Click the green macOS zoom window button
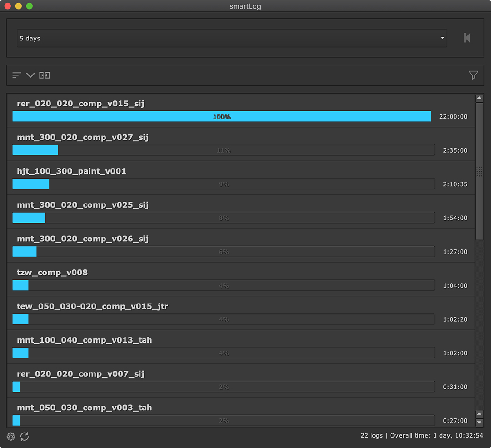Image resolution: width=491 pixels, height=448 pixels. (x=30, y=6)
